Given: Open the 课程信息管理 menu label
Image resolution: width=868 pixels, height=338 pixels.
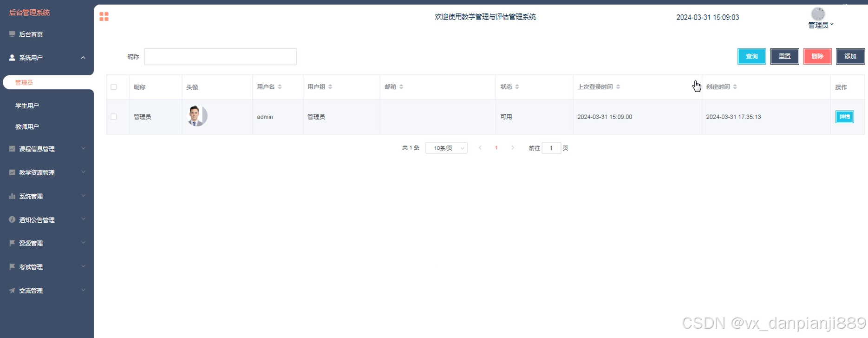Looking at the screenshot, I should pyautogui.click(x=37, y=149).
